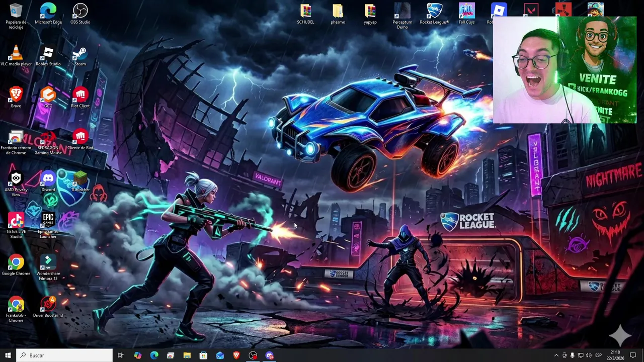The height and width of the screenshot is (362, 644).
Task: Open Microsoft Store from the taskbar
Action: pyautogui.click(x=203, y=355)
